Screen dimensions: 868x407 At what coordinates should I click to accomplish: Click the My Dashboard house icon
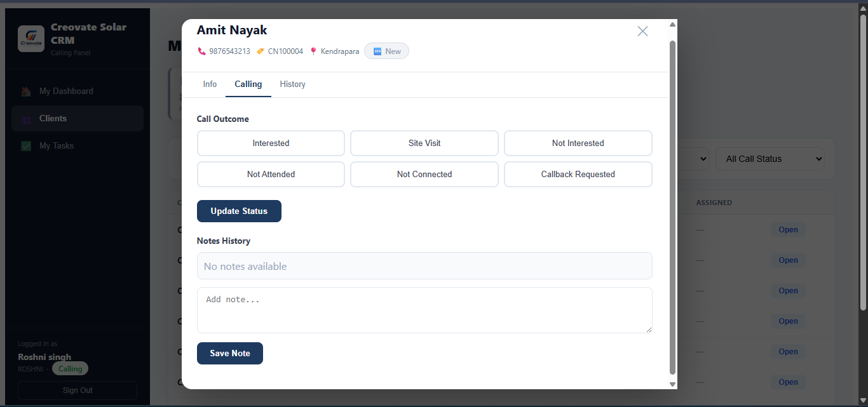click(26, 91)
